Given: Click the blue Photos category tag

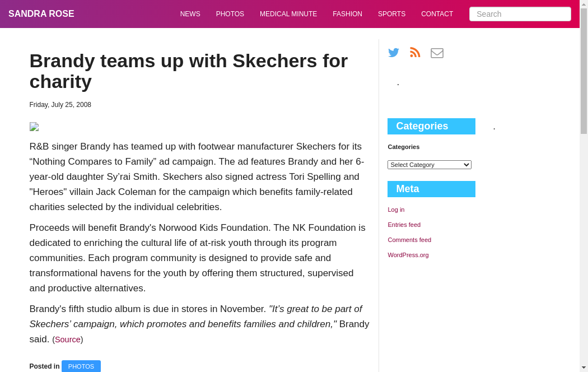Looking at the screenshot, I should pos(81,366).
